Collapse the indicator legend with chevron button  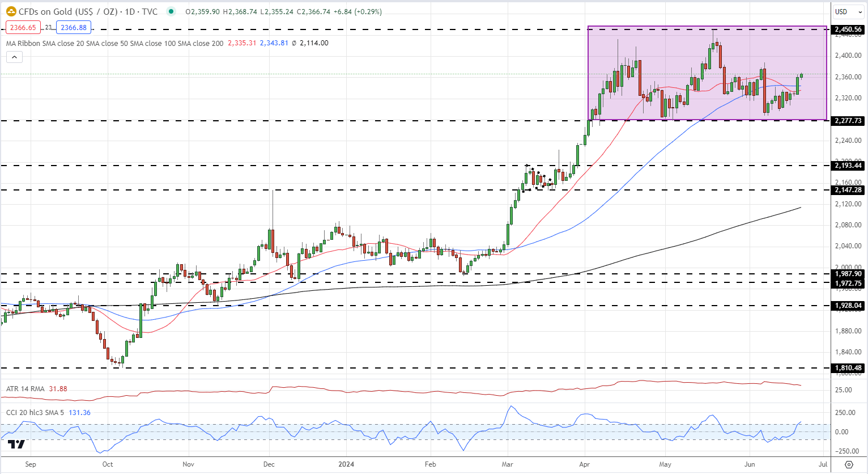pos(14,57)
